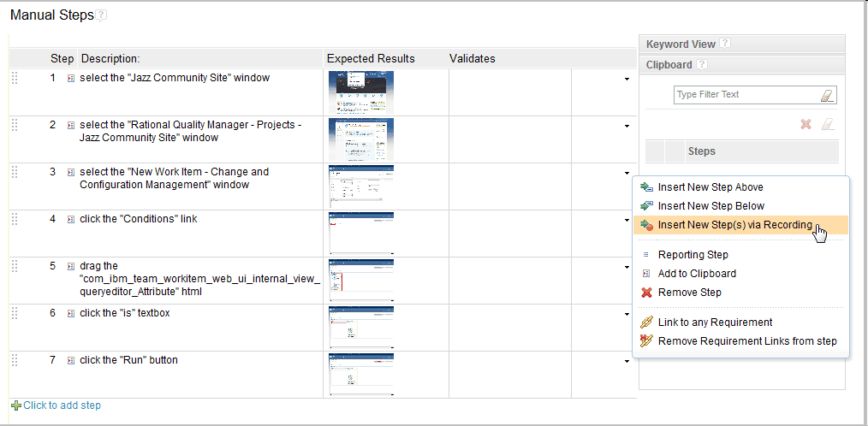Choose Remove Requirement Links from step
The height and width of the screenshot is (426, 868).
[740, 340]
